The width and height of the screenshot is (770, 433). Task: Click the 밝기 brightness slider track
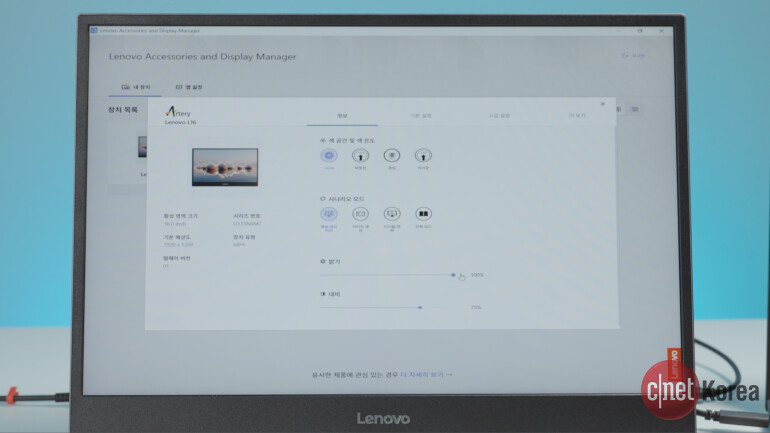[387, 275]
